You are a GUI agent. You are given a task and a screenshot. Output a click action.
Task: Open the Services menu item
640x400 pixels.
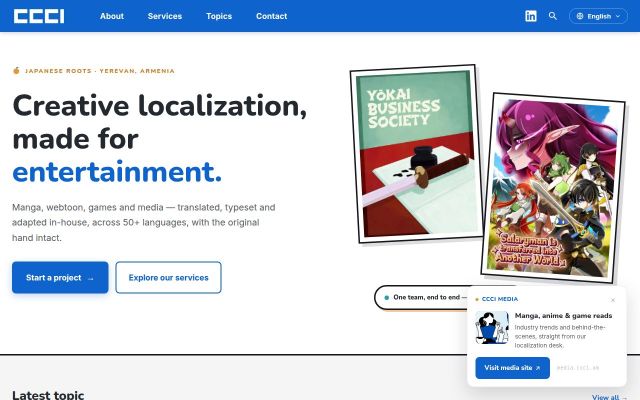[165, 16]
